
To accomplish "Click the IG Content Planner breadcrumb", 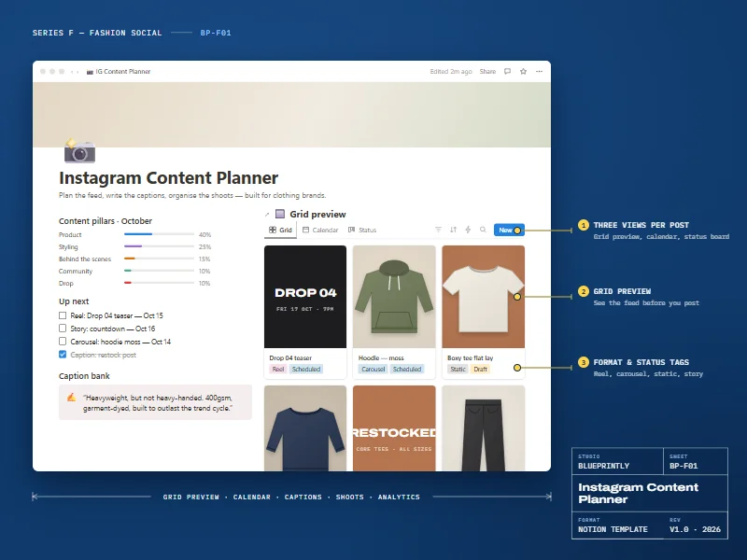I will click(119, 72).
